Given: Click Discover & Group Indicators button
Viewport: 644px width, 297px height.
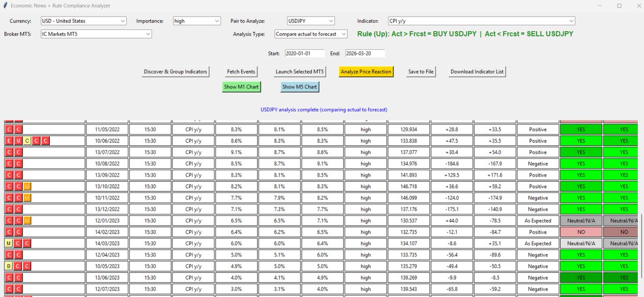Looking at the screenshot, I should coord(175,71).
